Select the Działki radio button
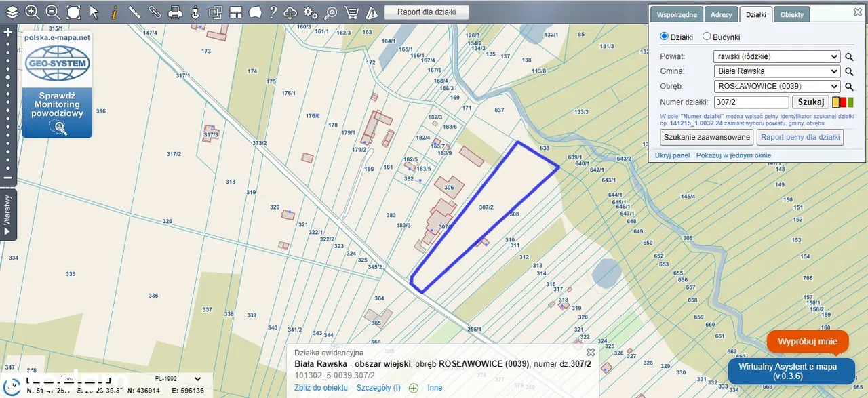 pyautogui.click(x=665, y=37)
